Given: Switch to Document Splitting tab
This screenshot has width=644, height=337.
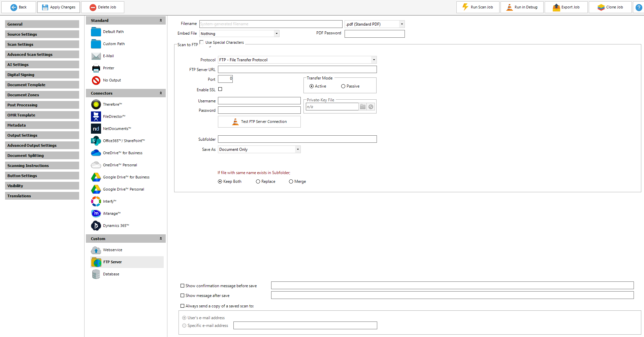Looking at the screenshot, I should tap(42, 156).
